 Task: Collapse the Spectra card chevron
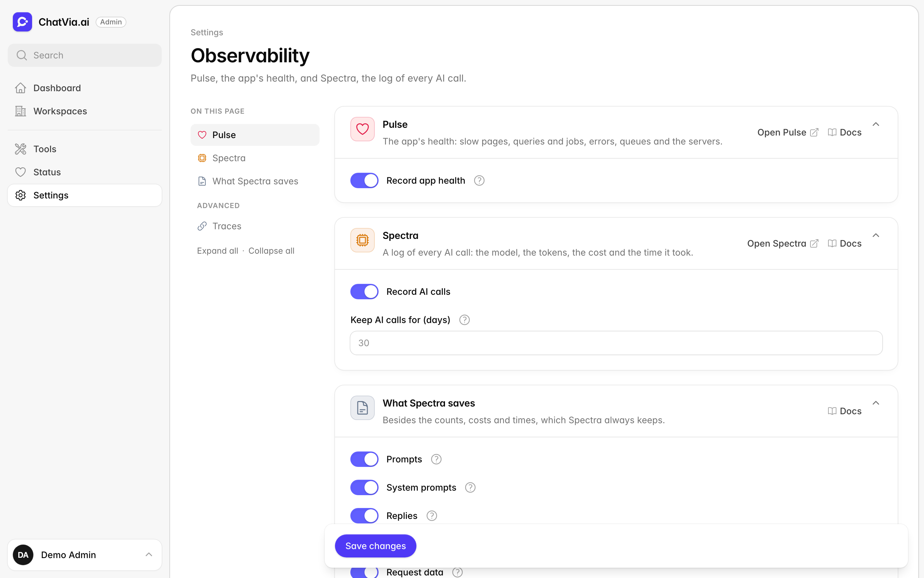point(876,235)
